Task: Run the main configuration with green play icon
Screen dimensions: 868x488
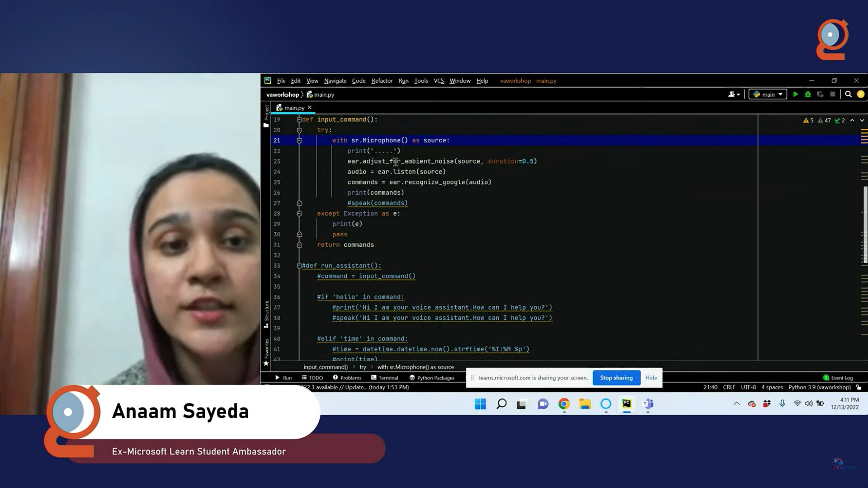Action: 796,94
